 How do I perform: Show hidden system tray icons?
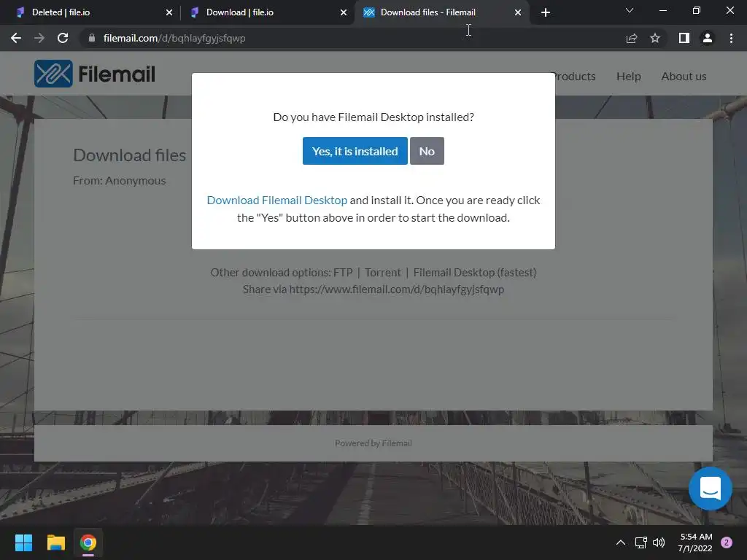tap(620, 542)
